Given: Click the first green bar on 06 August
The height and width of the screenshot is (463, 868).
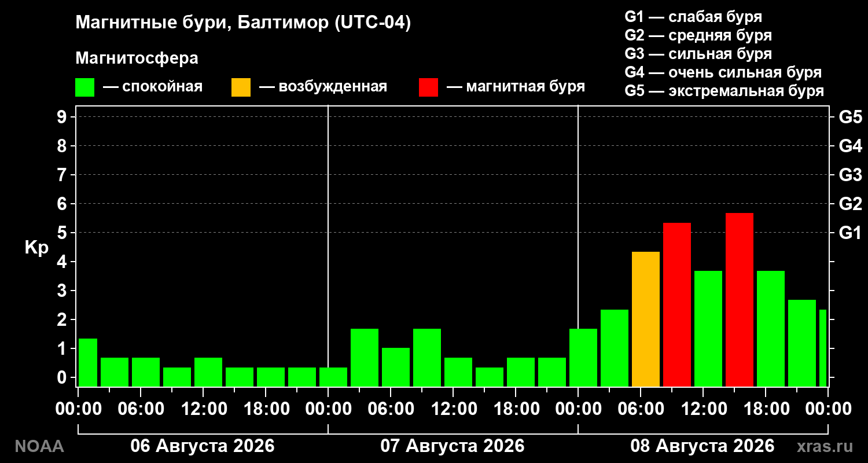Looking at the screenshot, I should (x=87, y=362).
